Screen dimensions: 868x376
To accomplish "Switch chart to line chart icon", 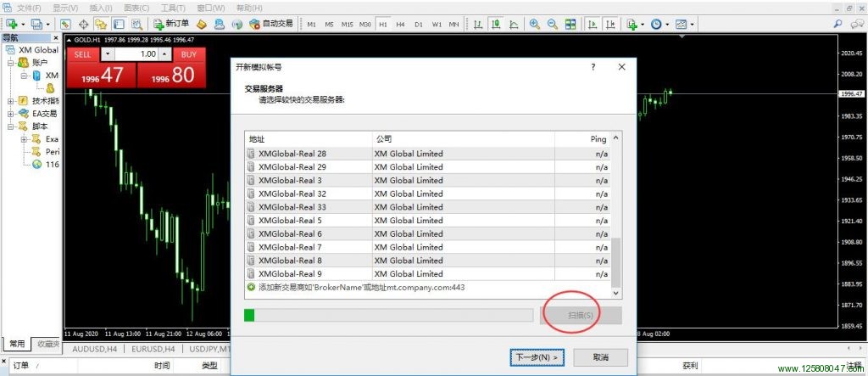I will (514, 24).
